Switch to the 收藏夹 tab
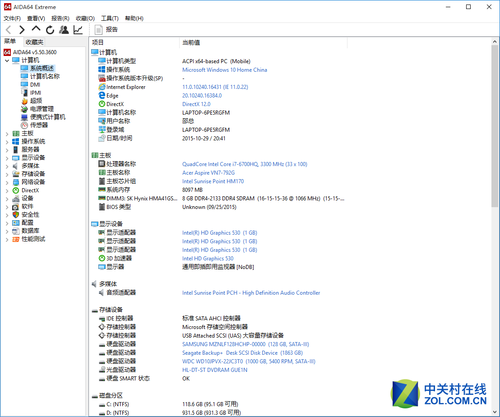 point(34,42)
